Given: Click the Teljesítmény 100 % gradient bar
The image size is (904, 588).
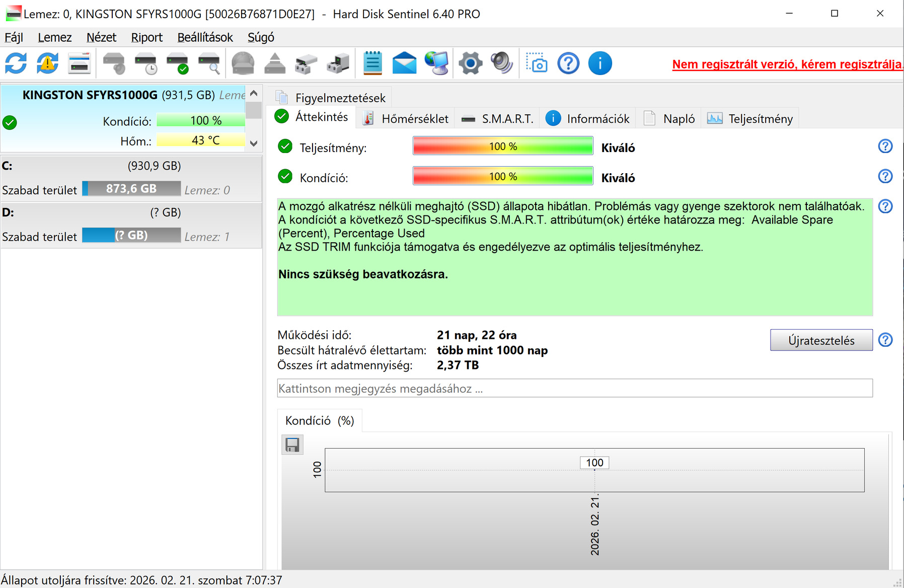Looking at the screenshot, I should (x=503, y=146).
